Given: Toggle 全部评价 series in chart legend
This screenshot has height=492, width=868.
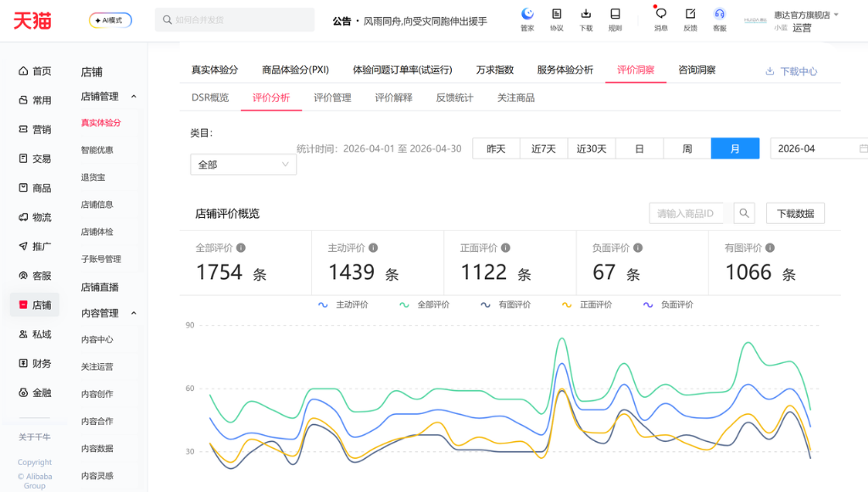Looking at the screenshot, I should [x=425, y=305].
